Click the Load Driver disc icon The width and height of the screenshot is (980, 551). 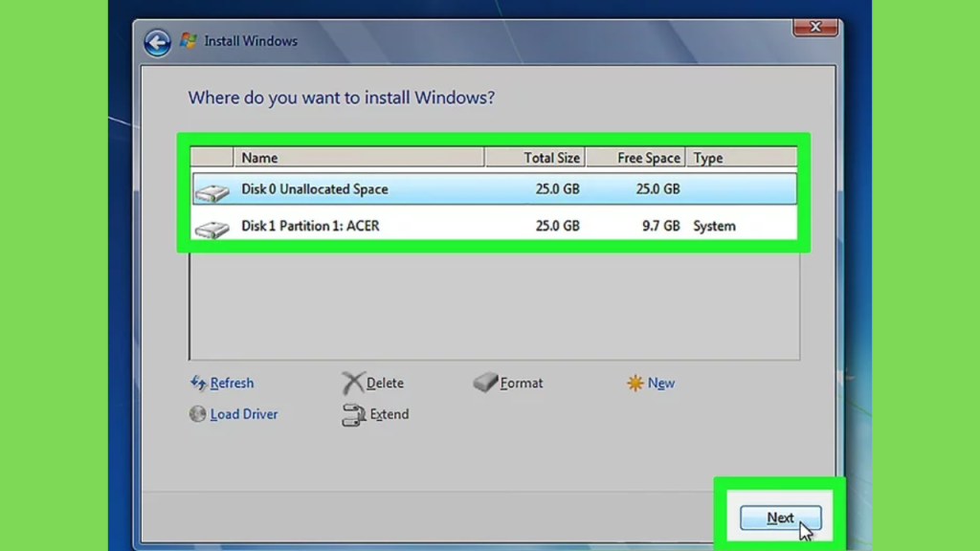197,413
